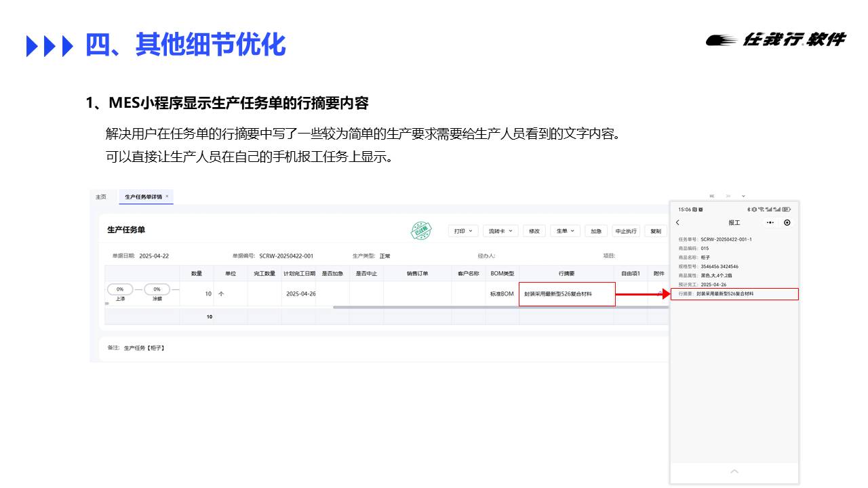Click the 行摘要 cell with 526复合材料 text
This screenshot has width=868, height=488.
pyautogui.click(x=567, y=294)
